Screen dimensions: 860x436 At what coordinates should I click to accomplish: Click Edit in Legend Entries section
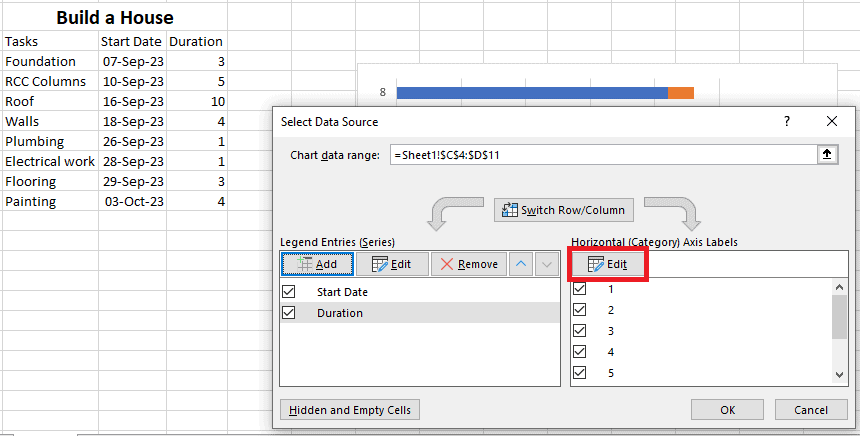pyautogui.click(x=392, y=264)
